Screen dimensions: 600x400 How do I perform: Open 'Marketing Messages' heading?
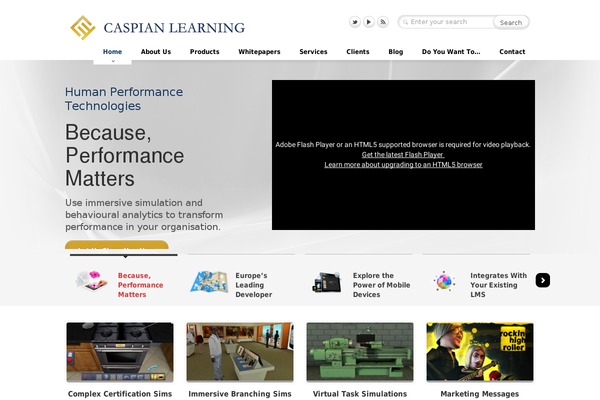click(480, 393)
